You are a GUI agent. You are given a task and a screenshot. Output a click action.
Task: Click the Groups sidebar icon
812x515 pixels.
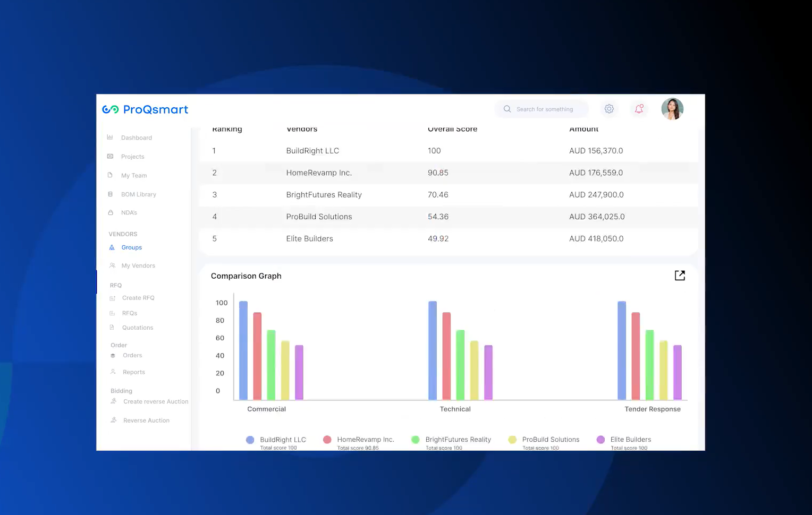[112, 247]
